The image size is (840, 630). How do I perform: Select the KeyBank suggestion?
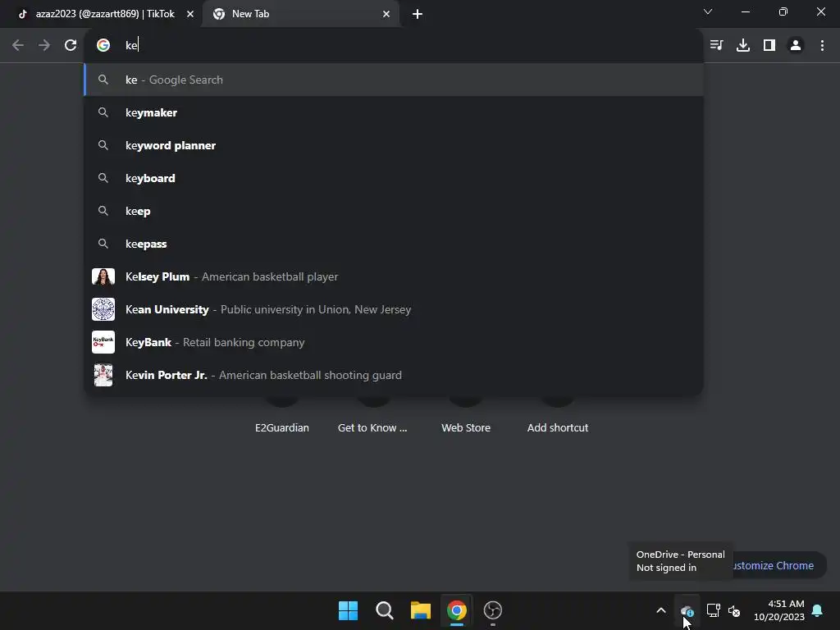pos(394,342)
